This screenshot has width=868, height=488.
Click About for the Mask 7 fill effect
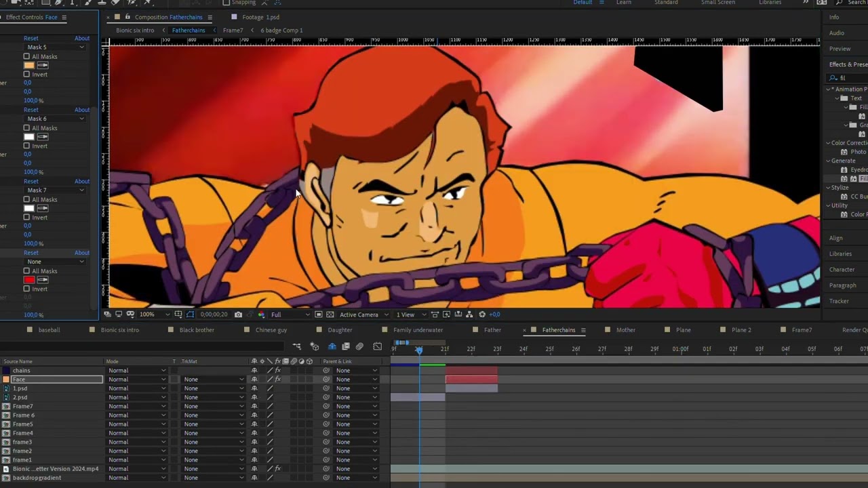(x=82, y=181)
